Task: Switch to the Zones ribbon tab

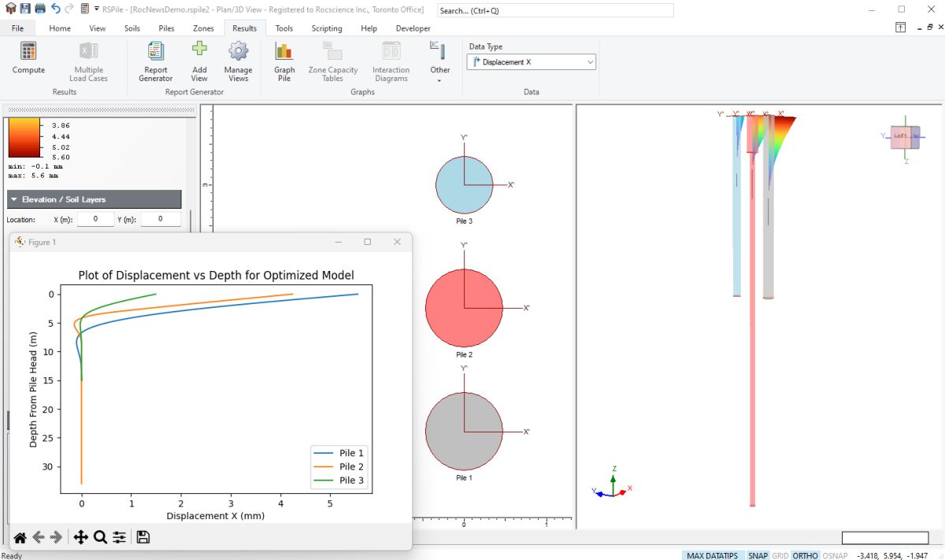Action: 203,28
